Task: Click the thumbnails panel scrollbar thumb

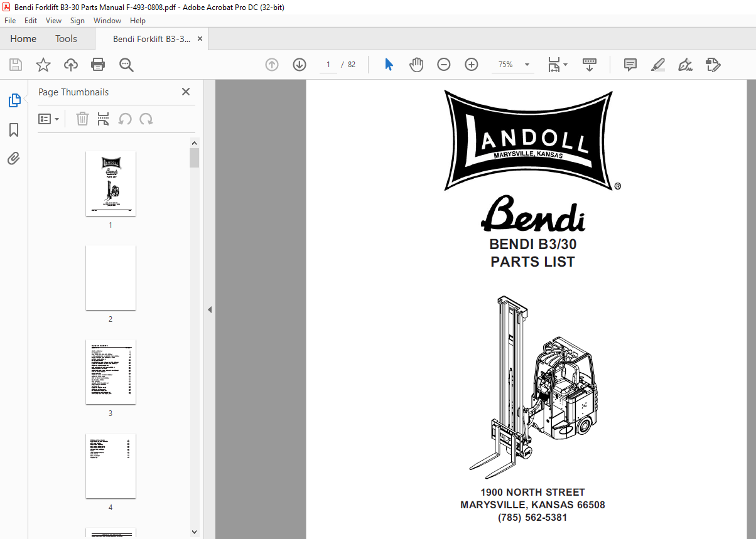Action: pos(195,157)
